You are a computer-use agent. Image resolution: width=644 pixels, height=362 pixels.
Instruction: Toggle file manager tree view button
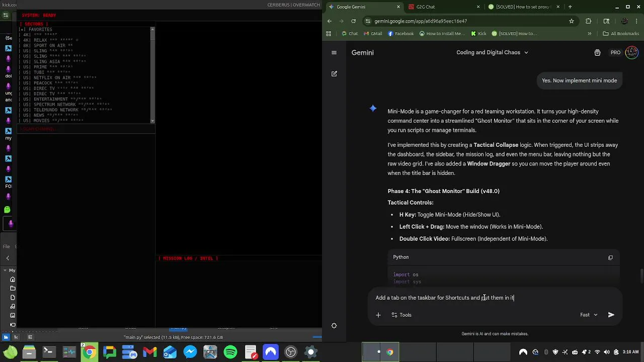point(16,337)
